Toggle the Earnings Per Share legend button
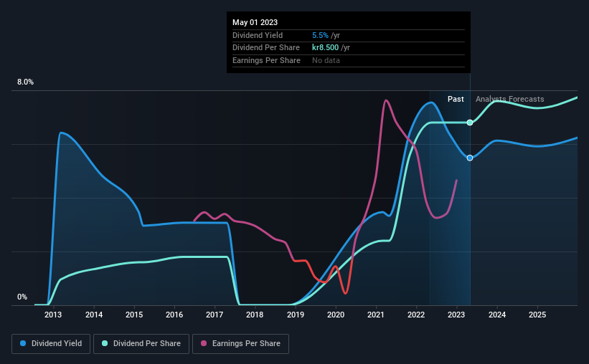 point(240,344)
